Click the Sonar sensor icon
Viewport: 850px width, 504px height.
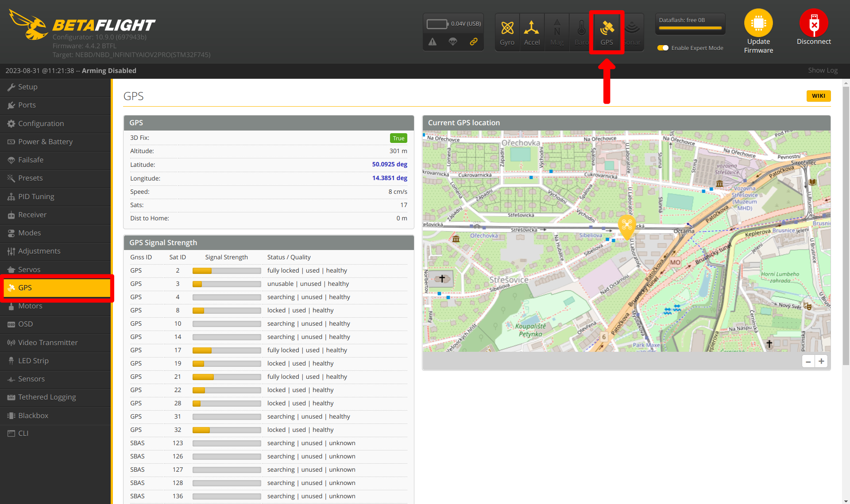pos(632,32)
